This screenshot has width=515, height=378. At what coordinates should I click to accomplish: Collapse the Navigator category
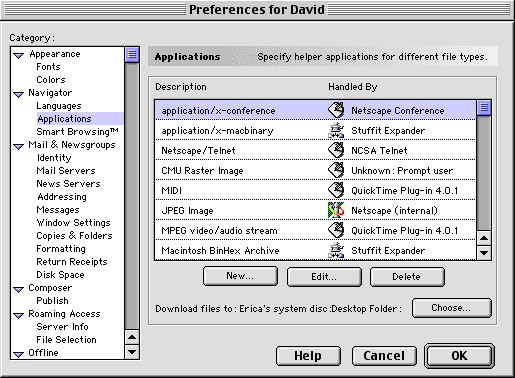click(x=19, y=94)
